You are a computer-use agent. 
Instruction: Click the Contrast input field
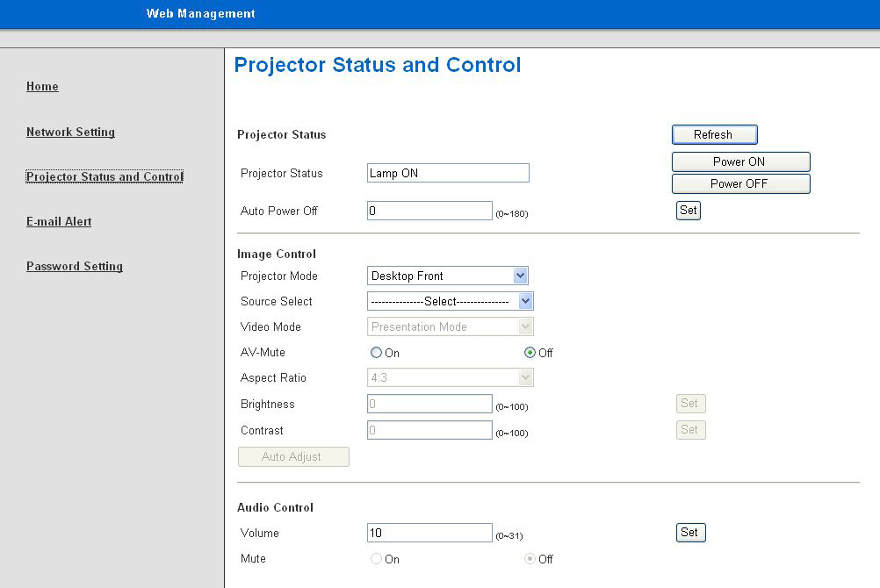pyautogui.click(x=429, y=430)
